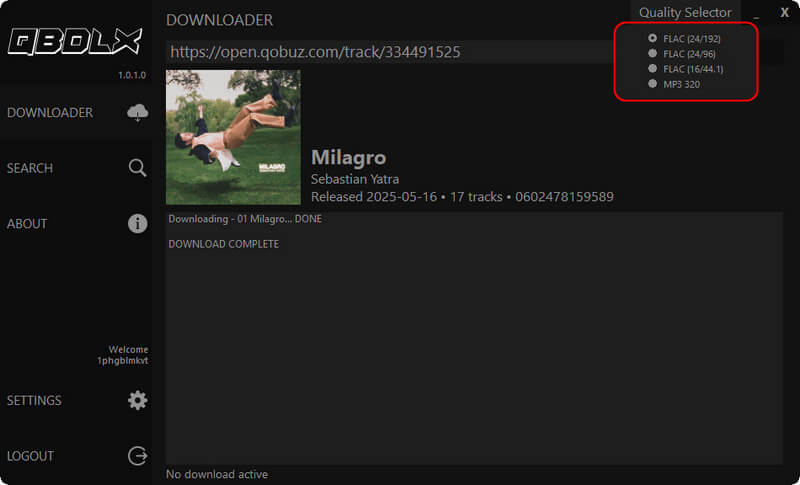Screen dimensions: 800x485
Task: Click the Downloader cloud icon
Action: (137, 112)
